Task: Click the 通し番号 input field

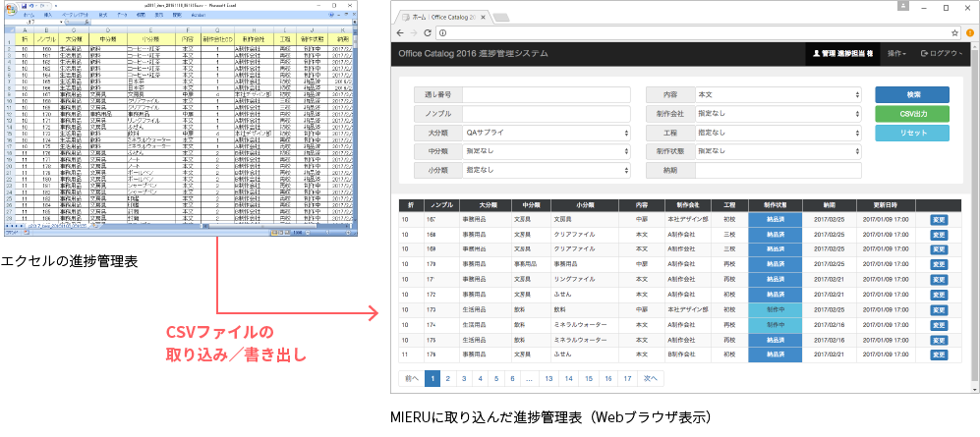Action: pyautogui.click(x=547, y=94)
